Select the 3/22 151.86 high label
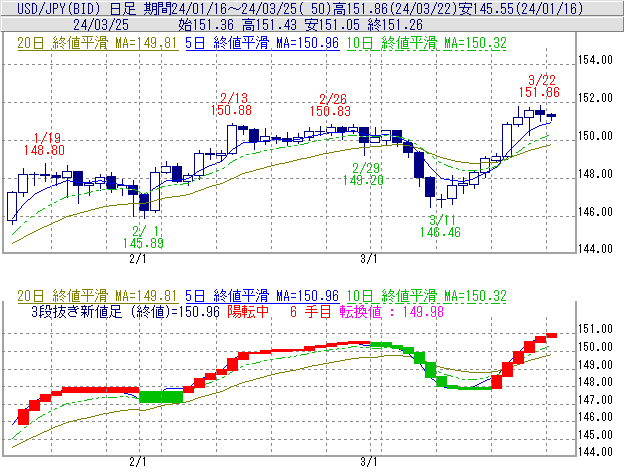Viewport: 624px width, 475px height. [x=540, y=86]
